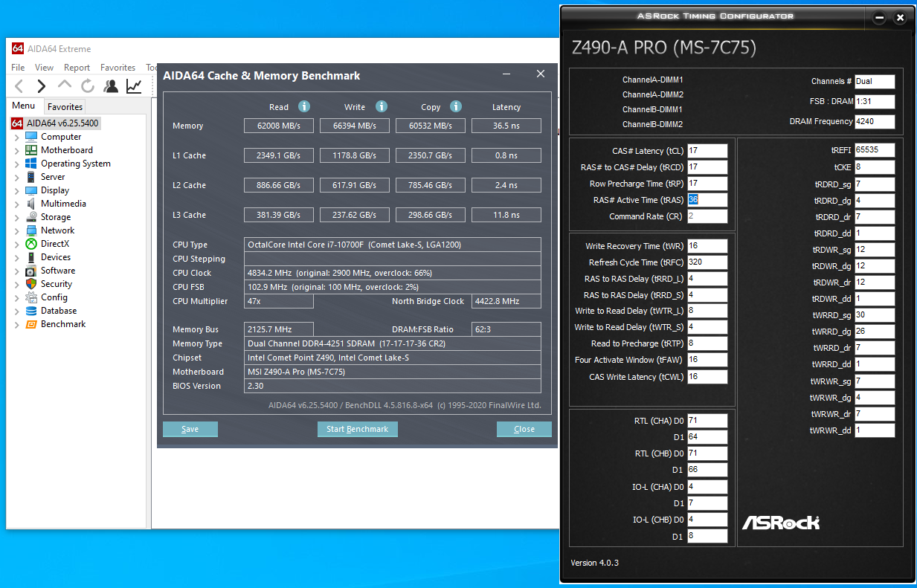This screenshot has height=588, width=917.
Task: Select the Multimedia speaker icon
Action: 31,204
